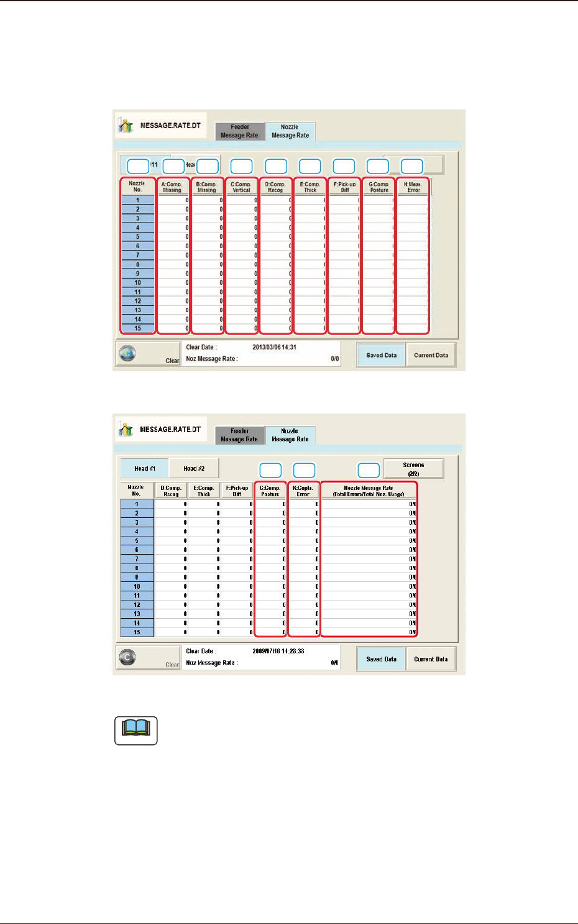
Task: Click Clear Date value 2009/07/16 14:28:38
Action: tap(278, 652)
